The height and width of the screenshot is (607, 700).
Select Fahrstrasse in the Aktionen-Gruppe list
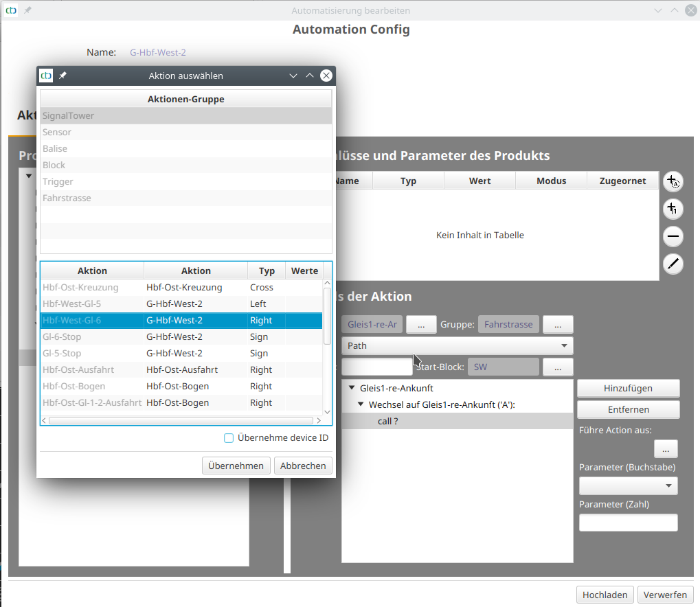[x=67, y=198]
